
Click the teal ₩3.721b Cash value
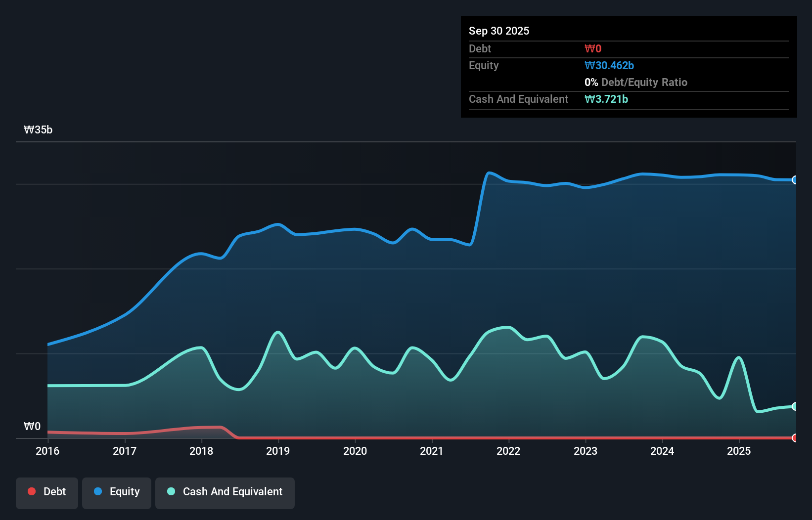(607, 99)
